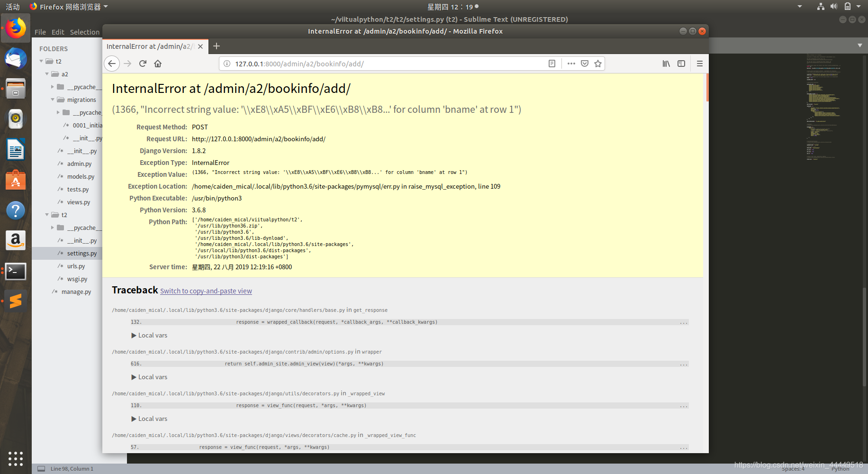Open Help from the dock
Image resolution: width=868 pixels, height=474 pixels.
pyautogui.click(x=16, y=210)
